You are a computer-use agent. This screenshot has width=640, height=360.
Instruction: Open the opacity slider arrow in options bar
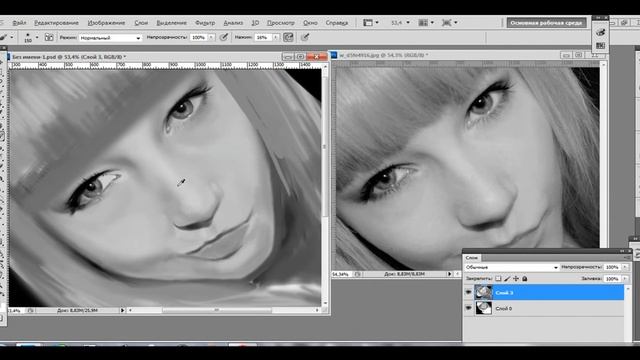211,38
